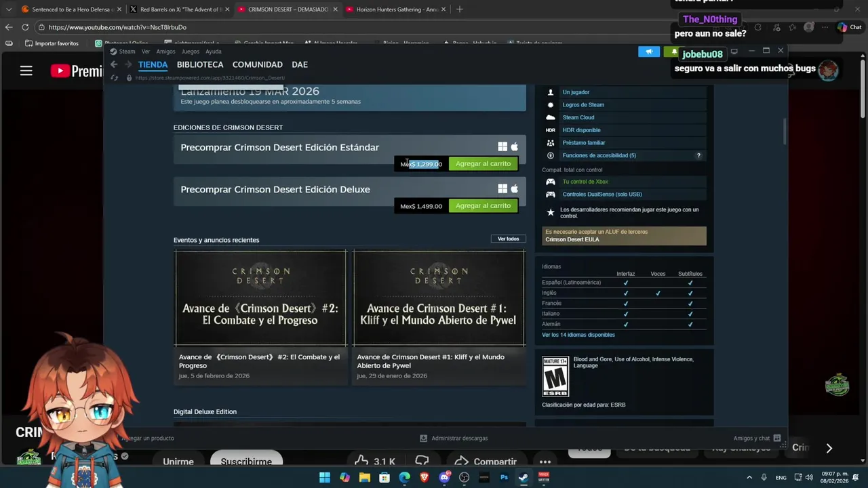Click the question mark beside accessibility features
The image size is (868, 488).
(x=698, y=156)
